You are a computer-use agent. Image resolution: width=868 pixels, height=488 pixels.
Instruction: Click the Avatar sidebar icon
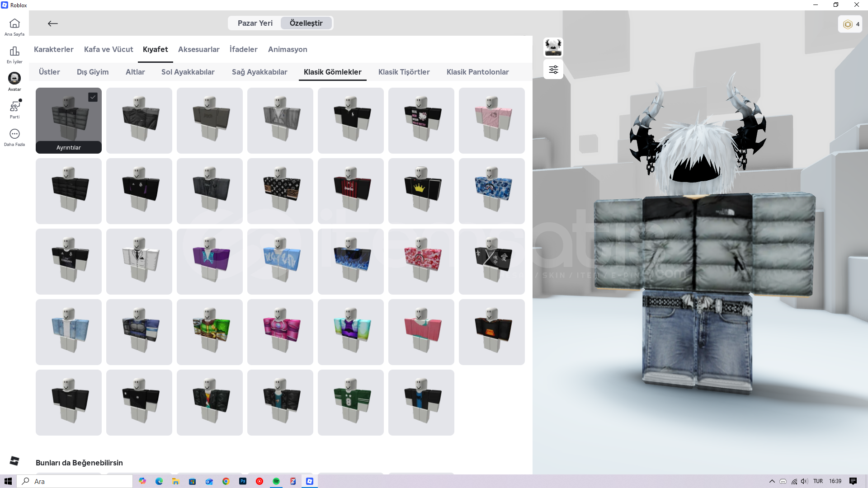pos(14,79)
